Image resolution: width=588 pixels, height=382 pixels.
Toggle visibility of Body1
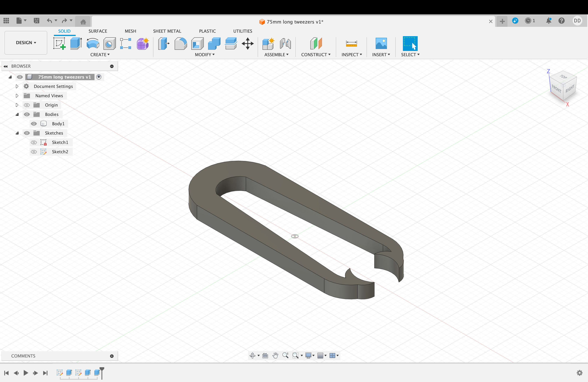[x=34, y=124]
